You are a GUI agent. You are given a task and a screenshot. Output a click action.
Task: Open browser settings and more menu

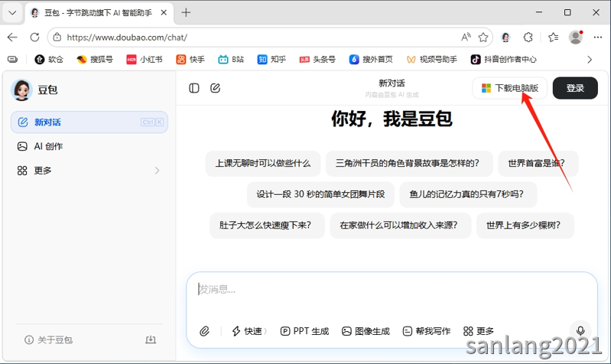click(x=598, y=37)
